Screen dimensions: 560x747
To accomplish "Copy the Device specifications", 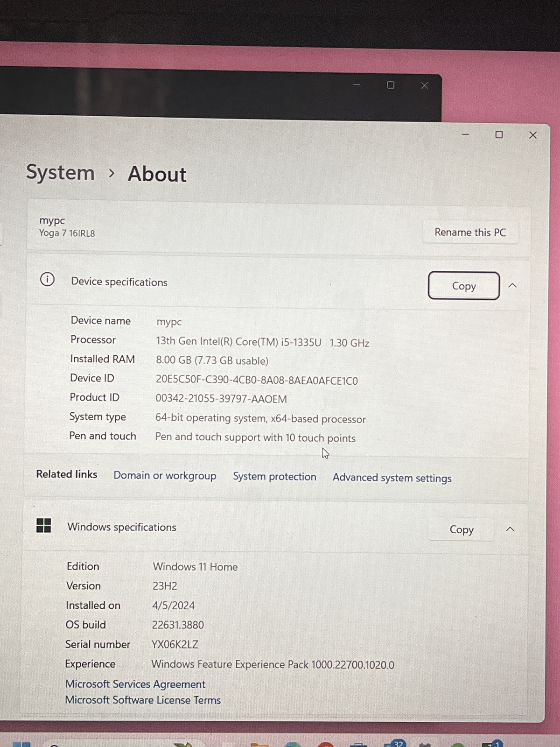I will [464, 286].
